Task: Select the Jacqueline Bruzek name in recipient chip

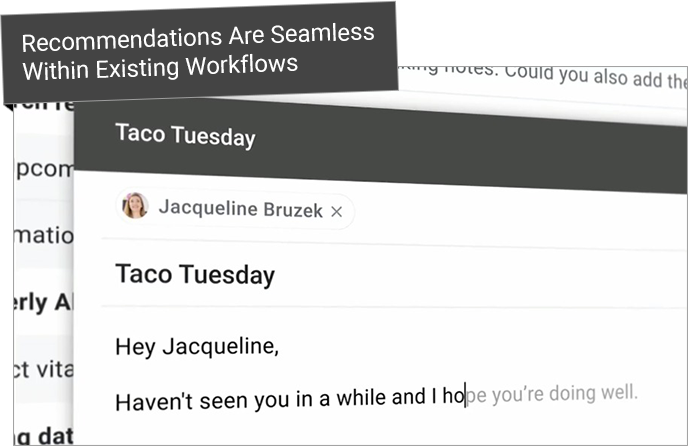Action: (240, 209)
